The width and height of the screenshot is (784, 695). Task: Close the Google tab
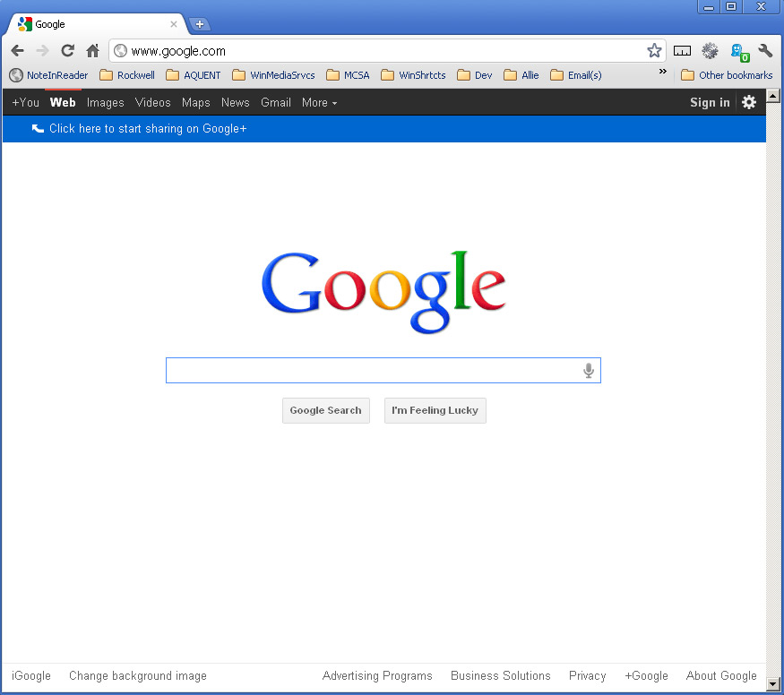coord(174,24)
